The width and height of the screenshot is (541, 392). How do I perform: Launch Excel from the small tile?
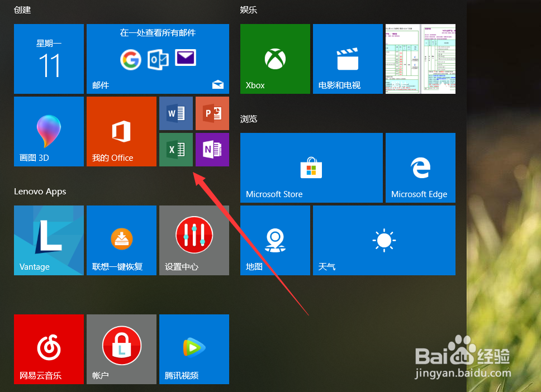coord(176,150)
